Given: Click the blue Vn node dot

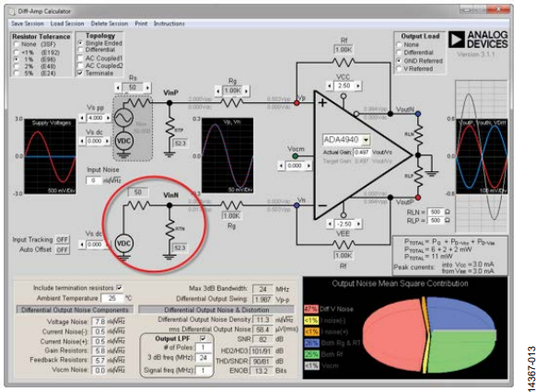Looking at the screenshot, I should (x=297, y=205).
